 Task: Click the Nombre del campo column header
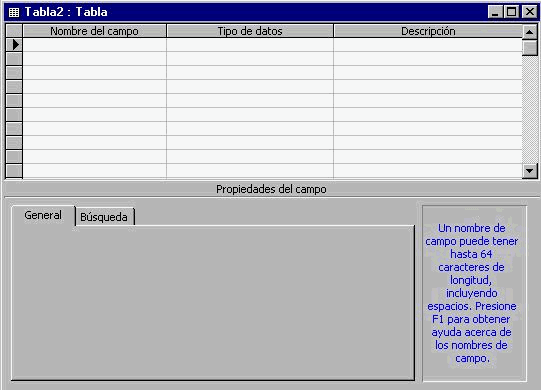pyautogui.click(x=95, y=31)
